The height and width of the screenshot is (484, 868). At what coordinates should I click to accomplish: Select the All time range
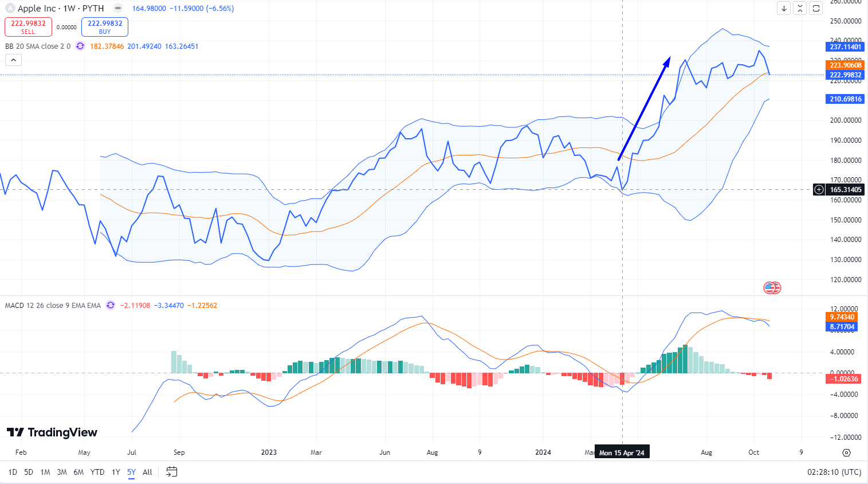click(x=147, y=472)
